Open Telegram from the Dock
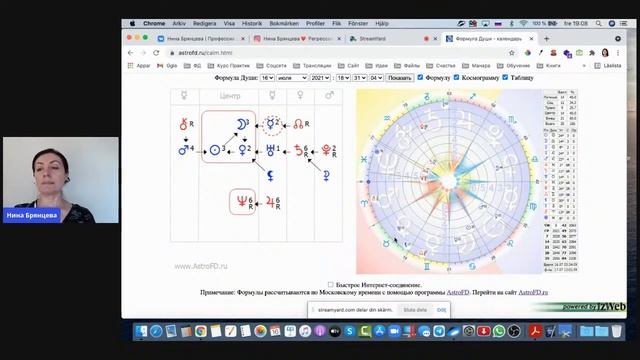 [439, 331]
